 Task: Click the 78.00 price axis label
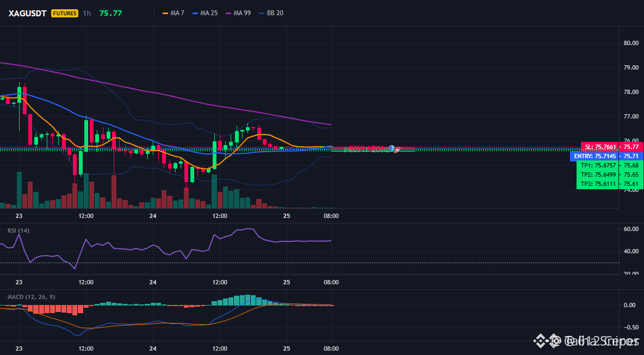(631, 92)
